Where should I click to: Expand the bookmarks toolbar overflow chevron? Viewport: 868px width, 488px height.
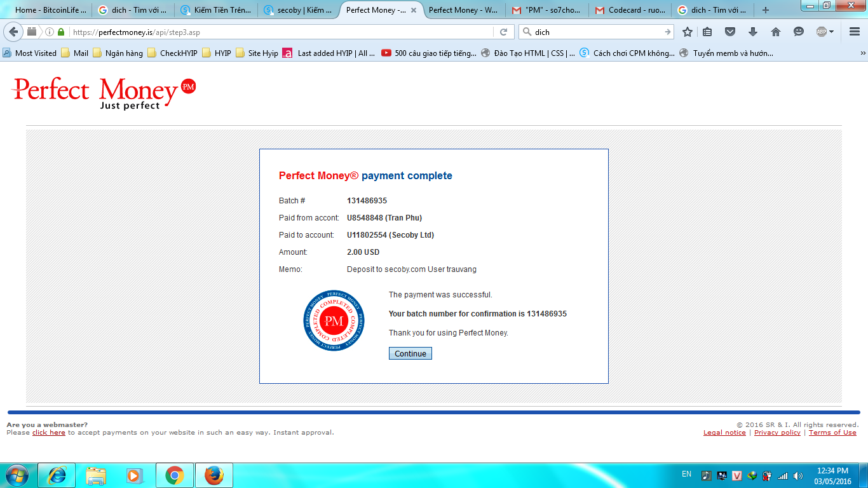[862, 53]
